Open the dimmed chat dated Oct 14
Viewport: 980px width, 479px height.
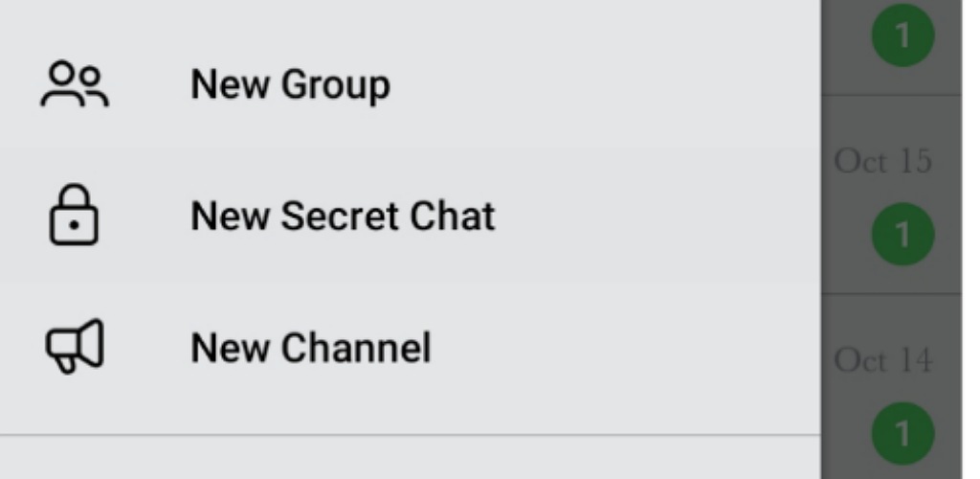[x=891, y=386]
